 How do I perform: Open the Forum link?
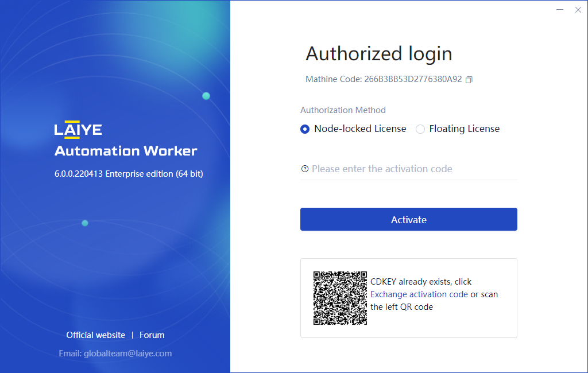(x=152, y=335)
